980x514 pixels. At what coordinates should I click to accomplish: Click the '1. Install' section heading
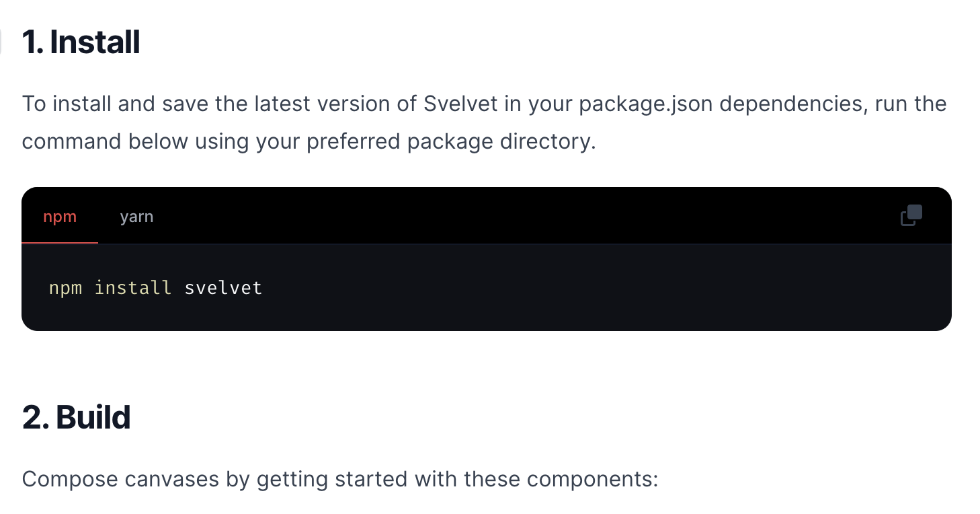(81, 42)
